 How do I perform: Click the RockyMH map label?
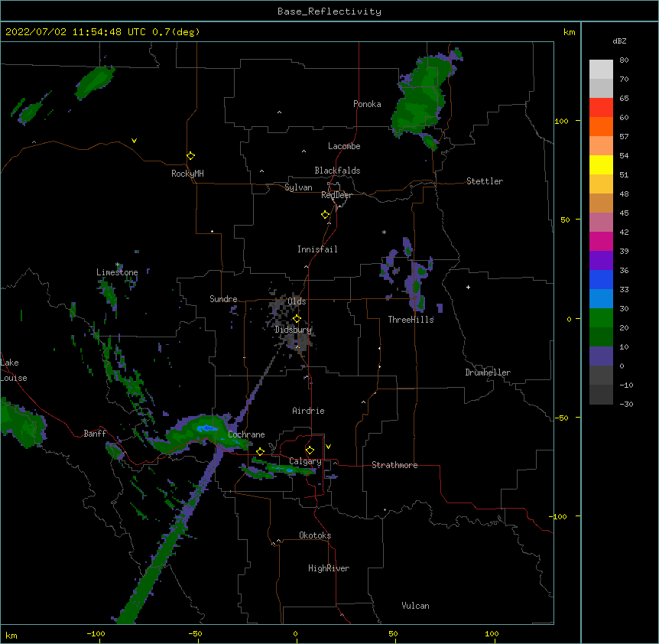tap(187, 173)
